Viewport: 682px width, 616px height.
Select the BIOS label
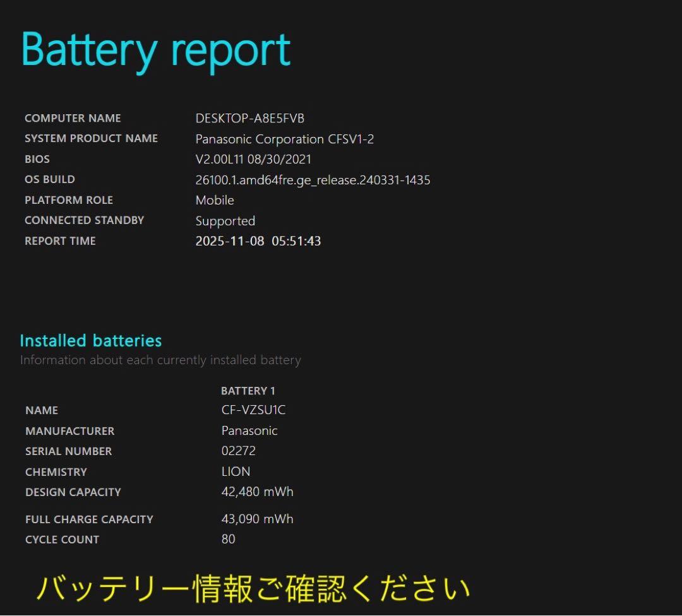[37, 159]
